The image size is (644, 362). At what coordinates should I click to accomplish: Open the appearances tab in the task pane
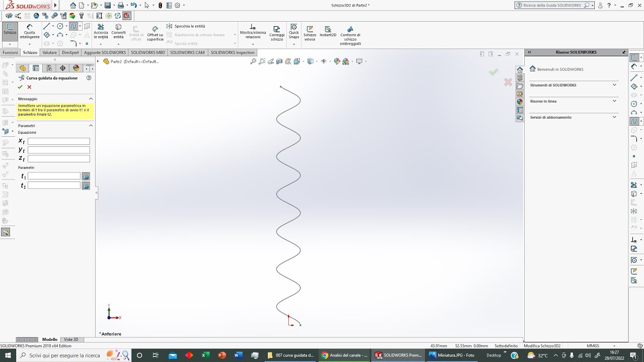(520, 102)
